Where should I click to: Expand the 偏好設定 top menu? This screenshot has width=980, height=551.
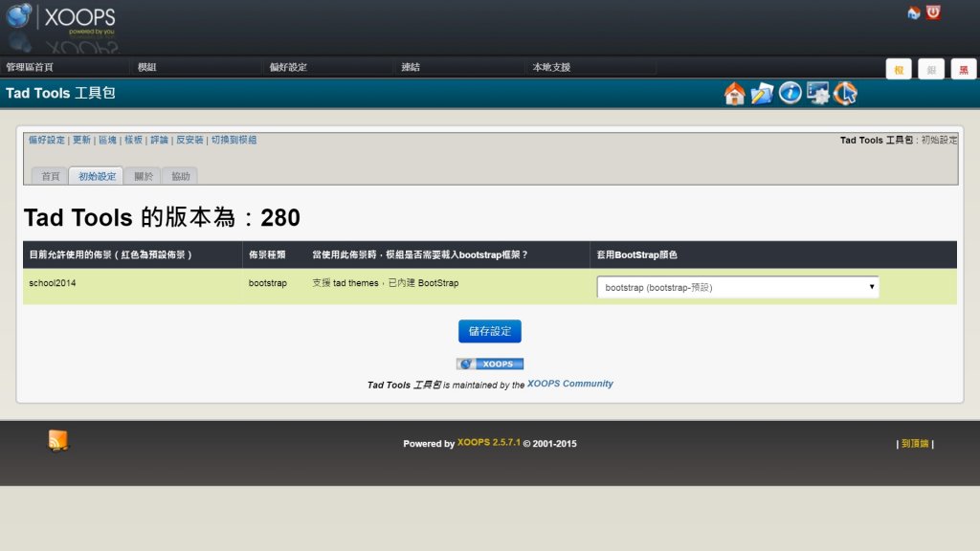point(287,67)
